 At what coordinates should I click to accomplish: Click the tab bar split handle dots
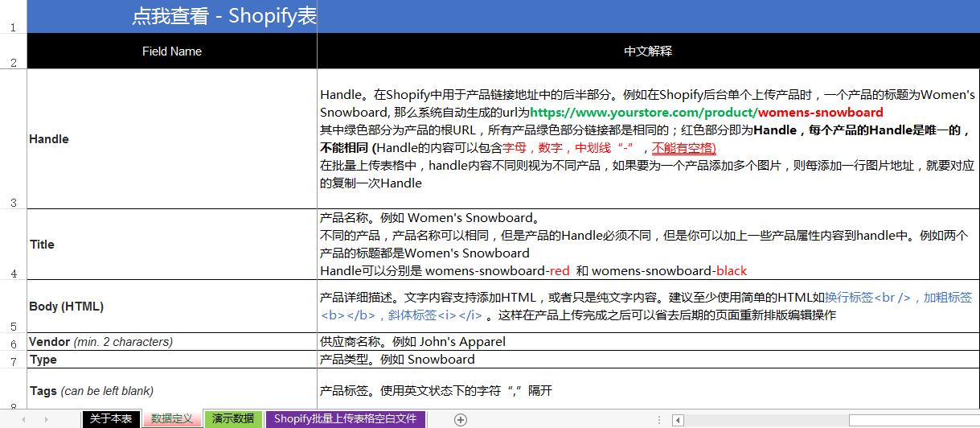[659, 420]
